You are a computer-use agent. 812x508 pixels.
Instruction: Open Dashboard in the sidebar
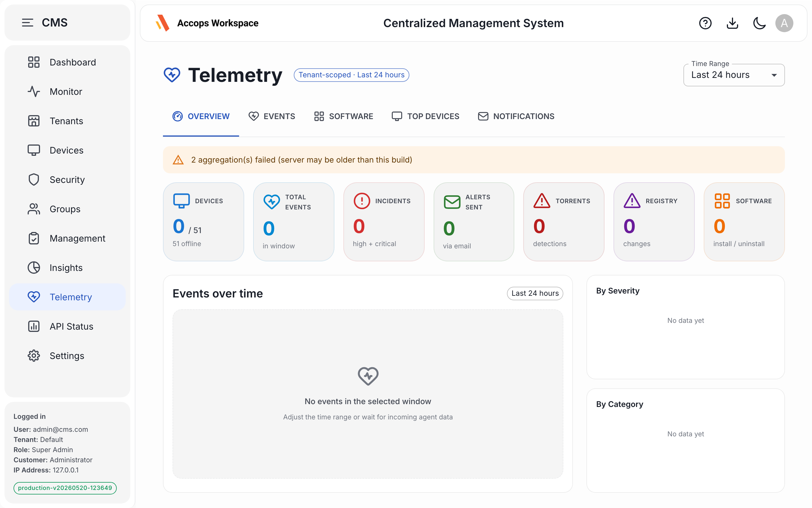(67, 62)
